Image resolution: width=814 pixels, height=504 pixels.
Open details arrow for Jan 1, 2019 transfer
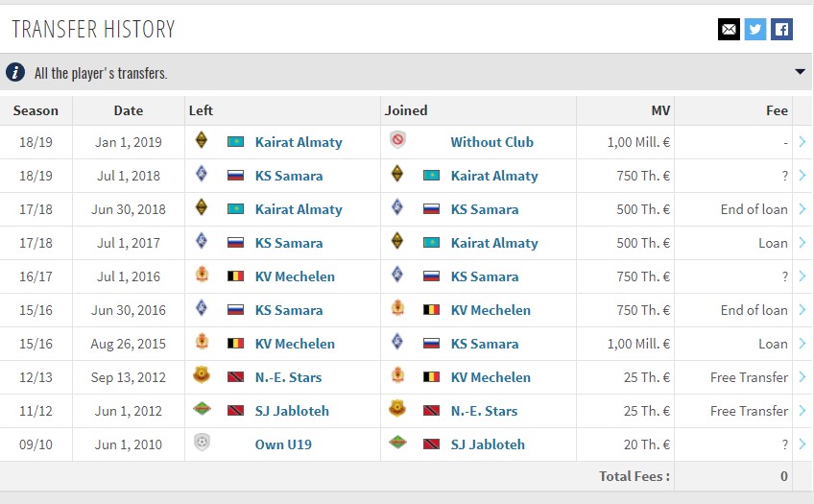point(802,142)
